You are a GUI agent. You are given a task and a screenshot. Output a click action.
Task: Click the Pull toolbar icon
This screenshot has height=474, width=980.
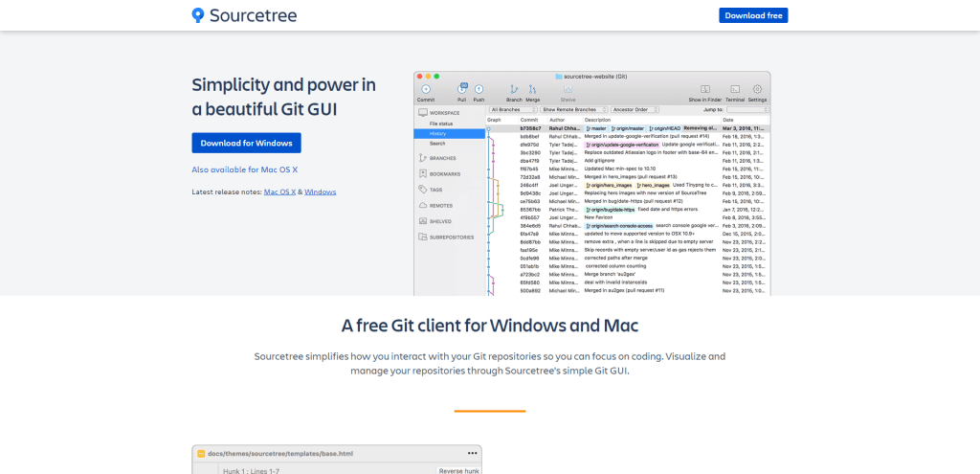462,89
